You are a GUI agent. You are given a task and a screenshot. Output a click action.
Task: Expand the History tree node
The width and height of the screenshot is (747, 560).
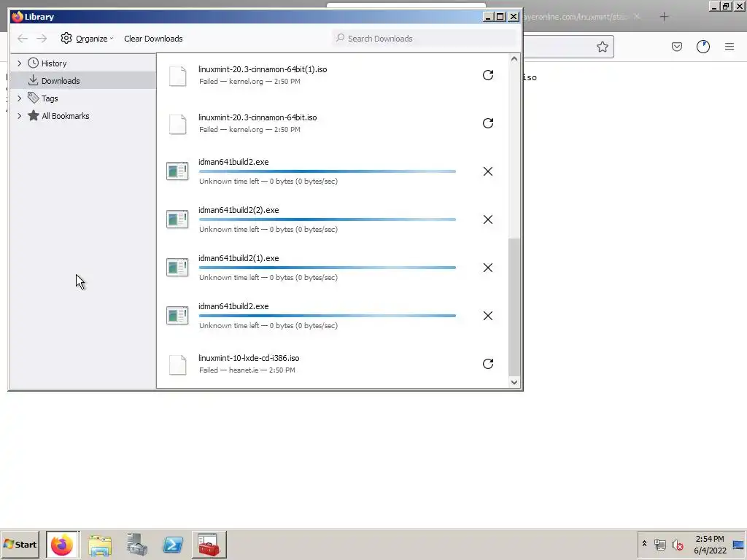point(20,63)
